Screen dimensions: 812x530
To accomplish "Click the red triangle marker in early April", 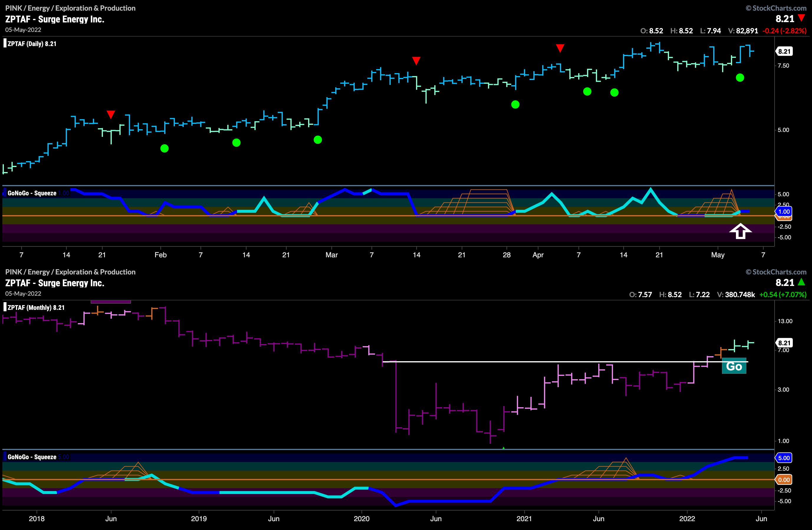I will pos(560,48).
